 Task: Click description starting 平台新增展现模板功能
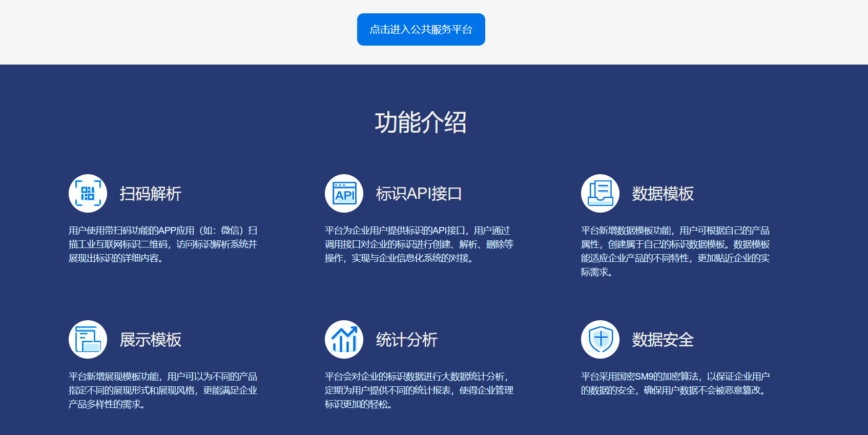163,390
